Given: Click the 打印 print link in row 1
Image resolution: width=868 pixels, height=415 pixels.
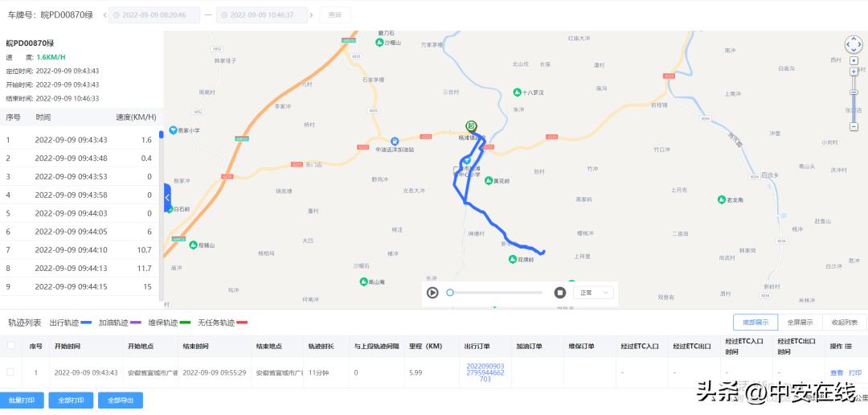Looking at the screenshot, I should coord(855,373).
